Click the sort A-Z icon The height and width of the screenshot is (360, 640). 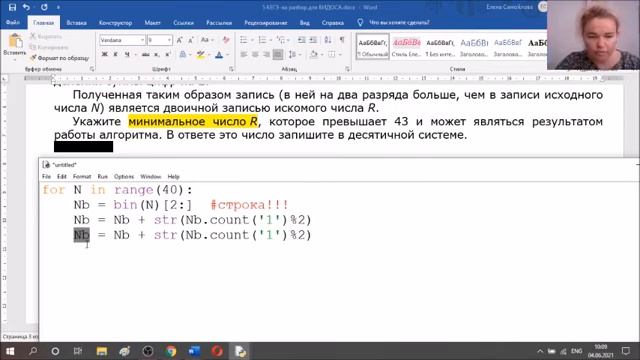tap(328, 40)
